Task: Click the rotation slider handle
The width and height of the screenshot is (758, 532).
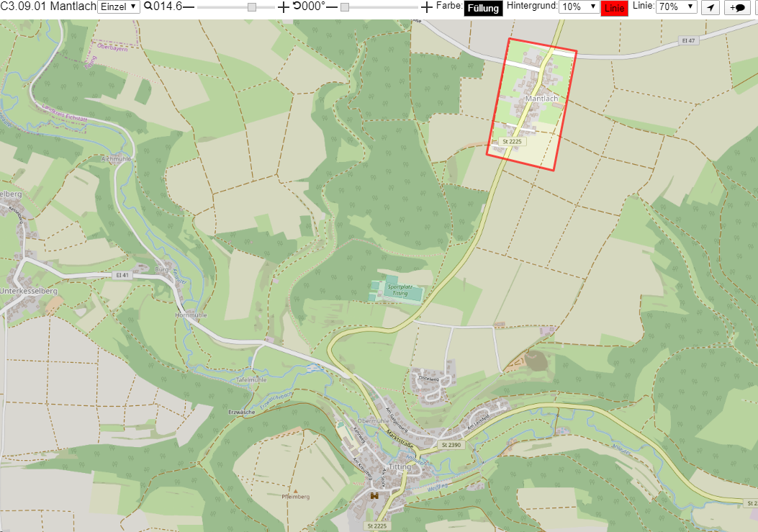Action: click(345, 7)
